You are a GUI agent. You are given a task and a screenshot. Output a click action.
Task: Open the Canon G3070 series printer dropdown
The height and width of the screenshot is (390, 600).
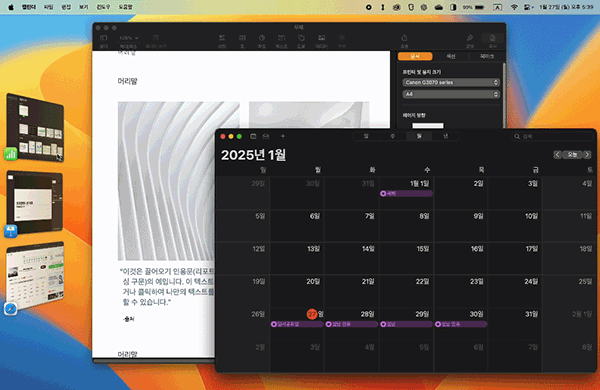pos(451,82)
